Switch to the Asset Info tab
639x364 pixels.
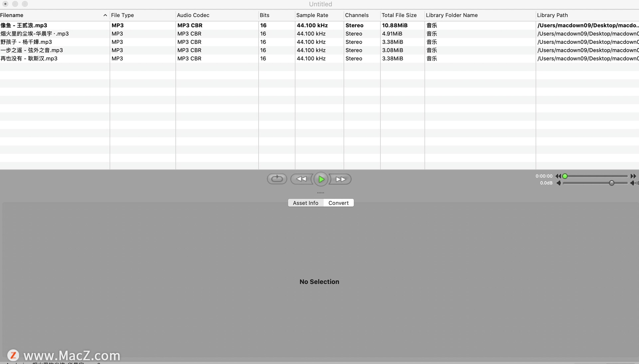[x=306, y=203]
